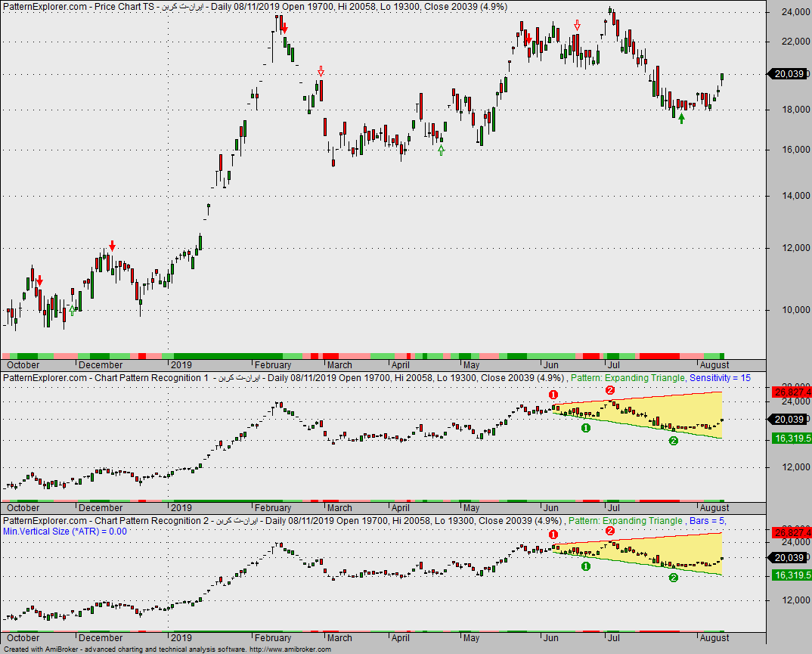
Task: Click the 20,039 tag in Pattern Recognition 2
Action: (788, 558)
